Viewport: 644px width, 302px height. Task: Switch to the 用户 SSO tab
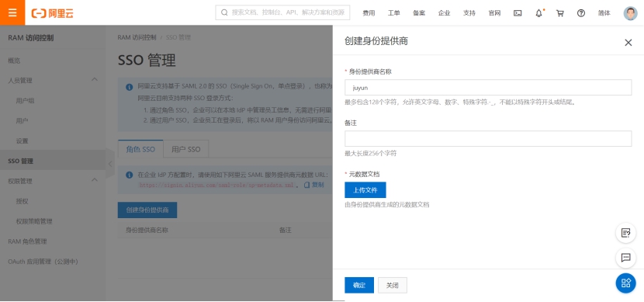point(186,149)
